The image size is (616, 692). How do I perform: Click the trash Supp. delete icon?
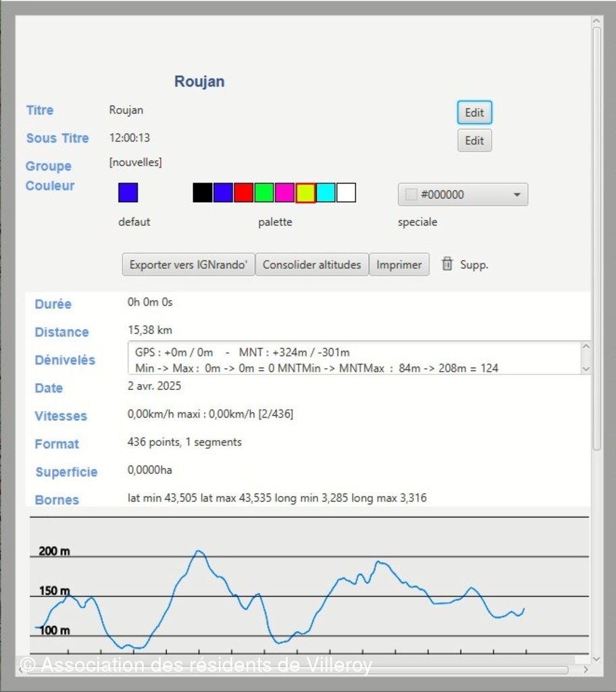[x=447, y=264]
